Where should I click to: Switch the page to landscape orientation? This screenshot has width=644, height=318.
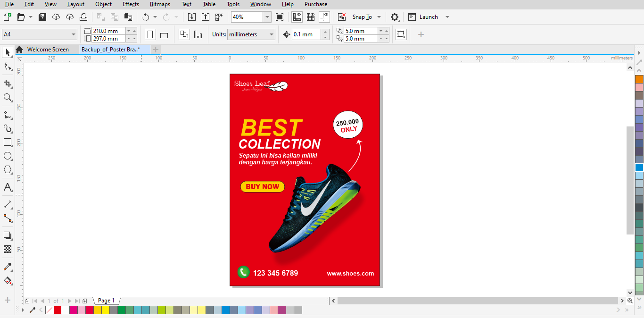pos(164,34)
